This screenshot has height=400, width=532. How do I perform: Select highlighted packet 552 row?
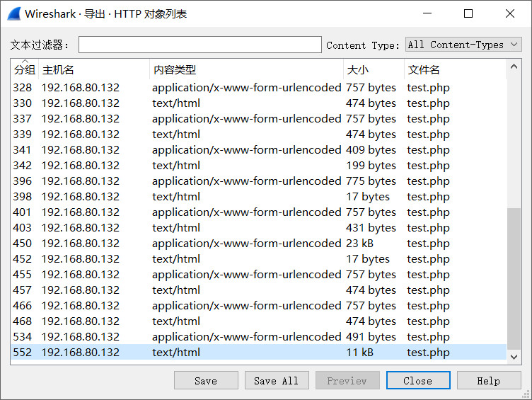[x=258, y=353]
